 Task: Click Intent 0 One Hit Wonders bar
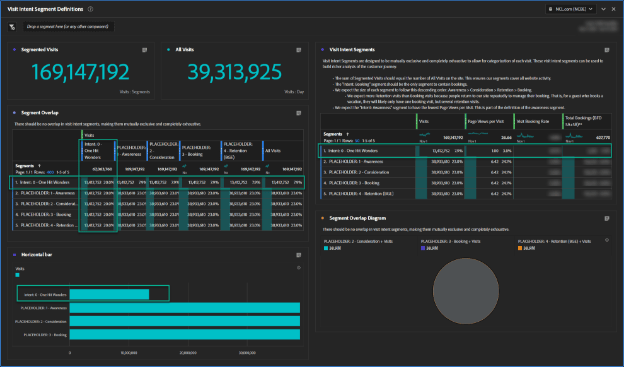point(109,294)
